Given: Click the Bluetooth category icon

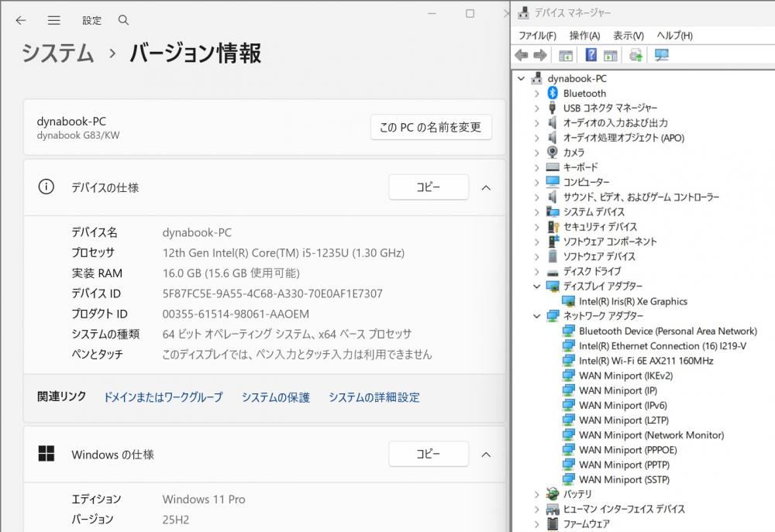Looking at the screenshot, I should (x=553, y=93).
